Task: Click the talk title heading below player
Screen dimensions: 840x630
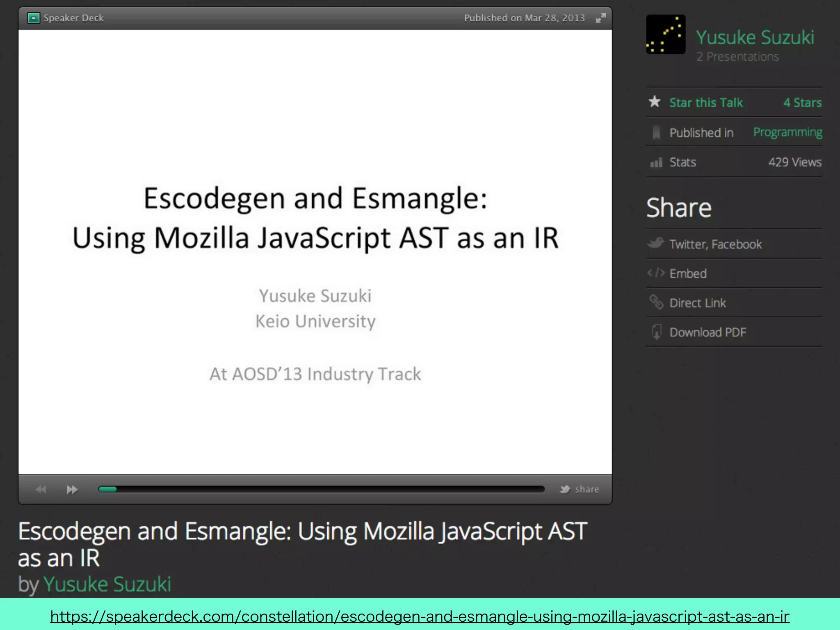Action: pos(302,544)
